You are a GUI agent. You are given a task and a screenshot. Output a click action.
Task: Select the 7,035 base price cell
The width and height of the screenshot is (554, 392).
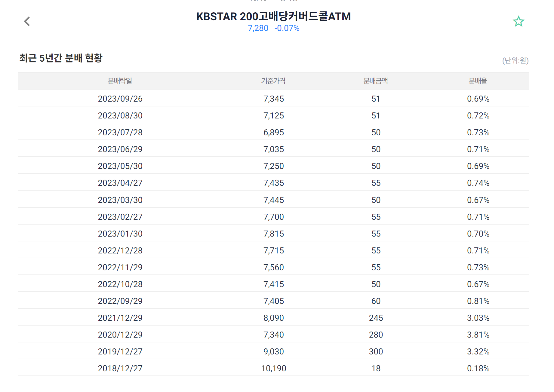[274, 149]
